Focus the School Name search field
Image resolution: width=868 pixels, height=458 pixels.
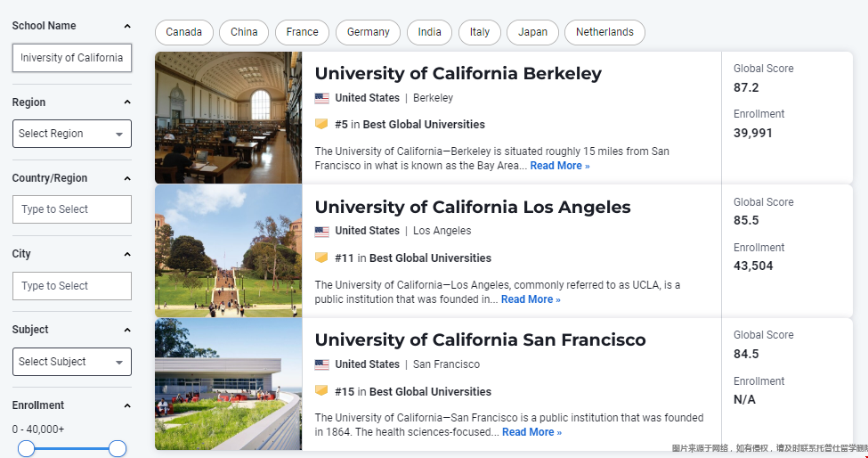click(72, 58)
